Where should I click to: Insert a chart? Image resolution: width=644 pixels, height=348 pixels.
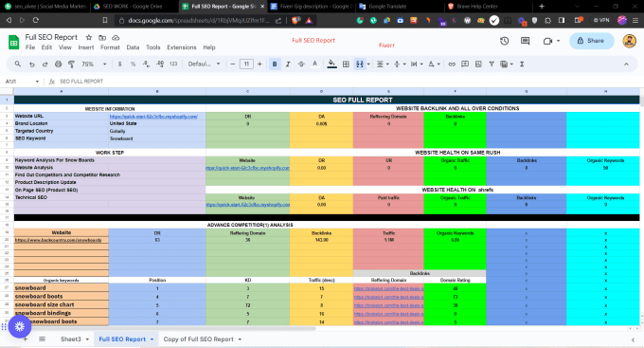478,64
